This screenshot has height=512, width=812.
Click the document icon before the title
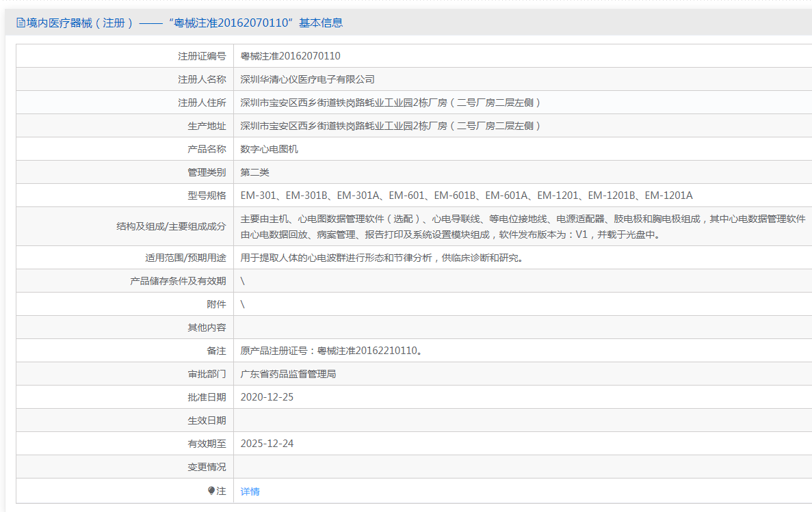pyautogui.click(x=21, y=23)
